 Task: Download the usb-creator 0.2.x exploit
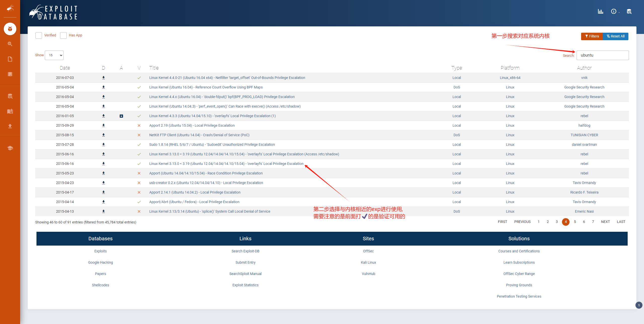(103, 183)
